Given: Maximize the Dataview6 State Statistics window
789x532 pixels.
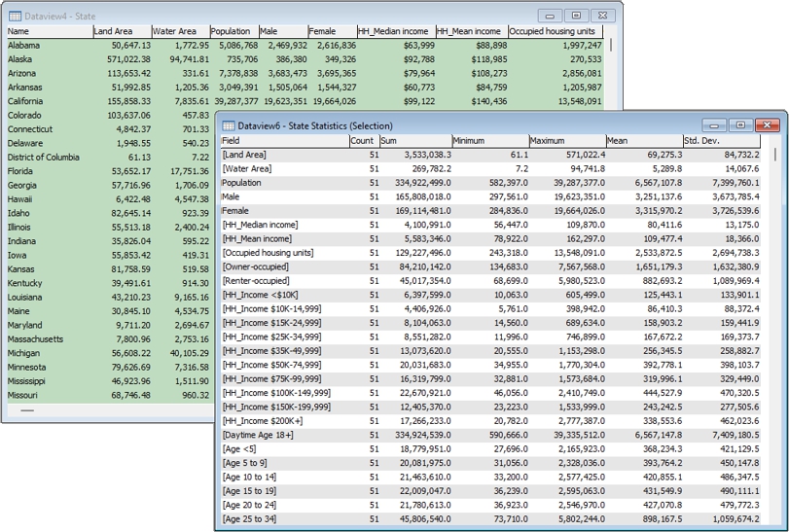Looking at the screenshot, I should 740,124.
